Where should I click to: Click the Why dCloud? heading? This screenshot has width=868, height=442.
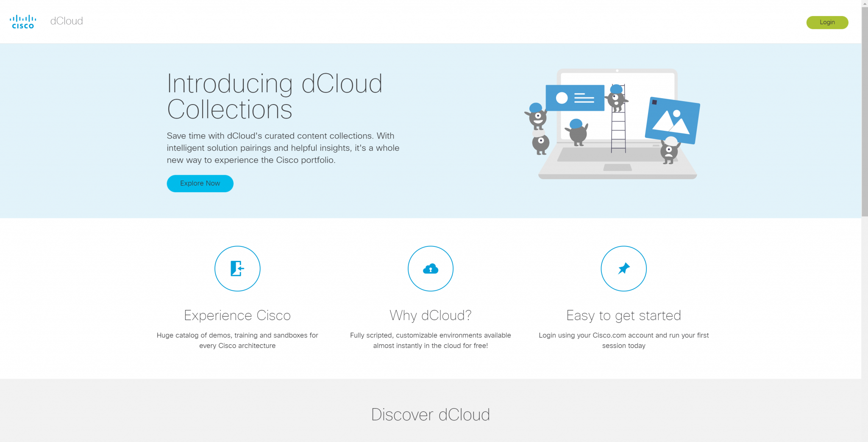(x=431, y=315)
